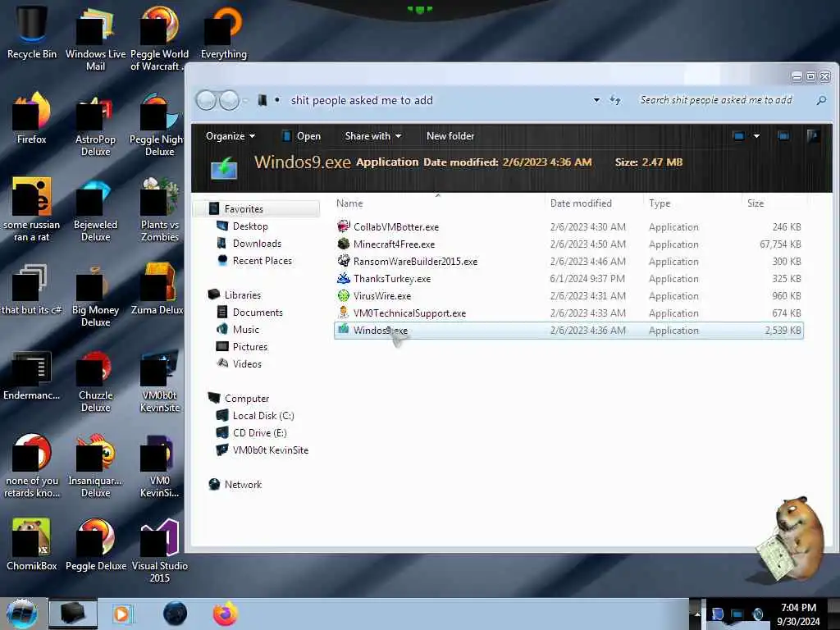Select Libraries in navigation pane

click(x=242, y=294)
